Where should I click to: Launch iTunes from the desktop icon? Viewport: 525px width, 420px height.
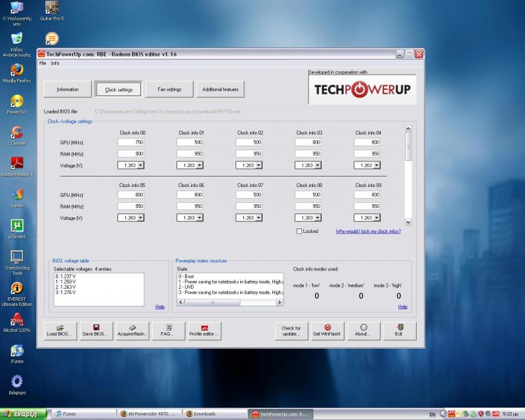point(17,354)
